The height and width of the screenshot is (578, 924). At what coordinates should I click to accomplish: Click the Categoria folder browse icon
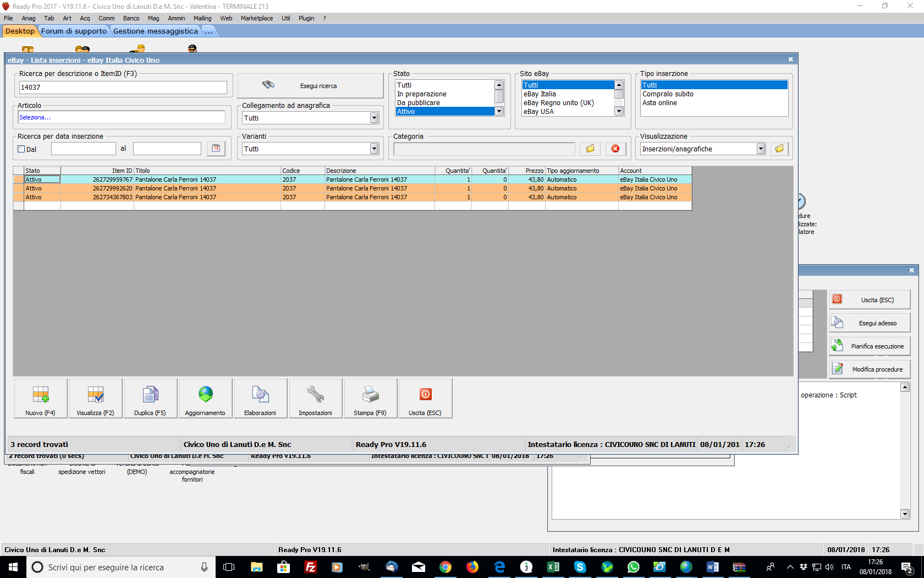[590, 149]
